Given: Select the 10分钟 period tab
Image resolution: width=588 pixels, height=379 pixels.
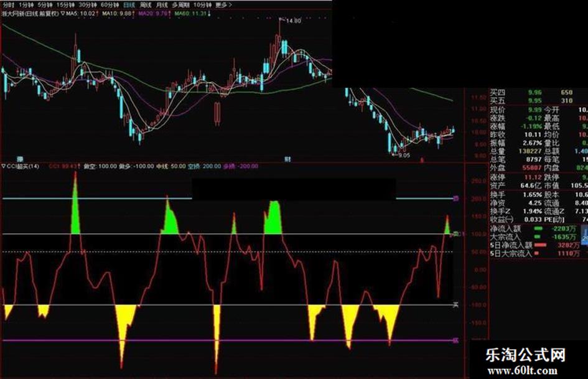Looking at the screenshot, I should click(x=203, y=5).
